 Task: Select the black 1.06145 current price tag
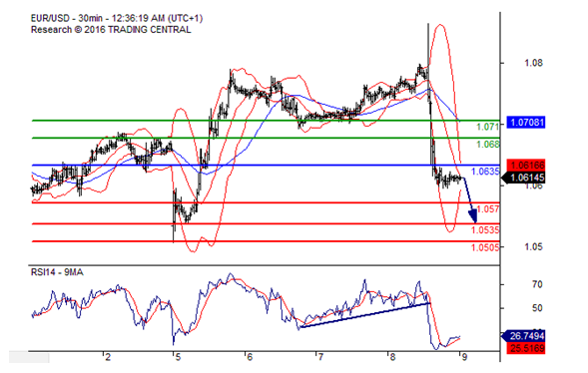click(x=523, y=178)
